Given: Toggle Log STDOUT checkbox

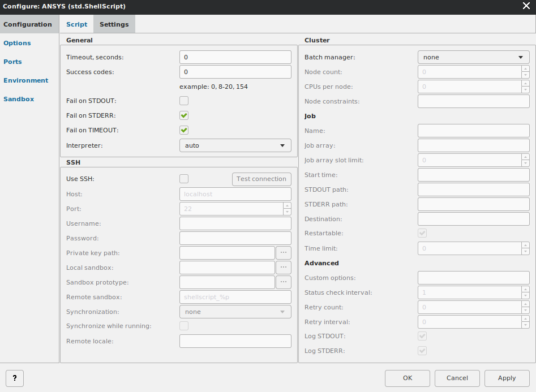Looking at the screenshot, I should [422, 336].
